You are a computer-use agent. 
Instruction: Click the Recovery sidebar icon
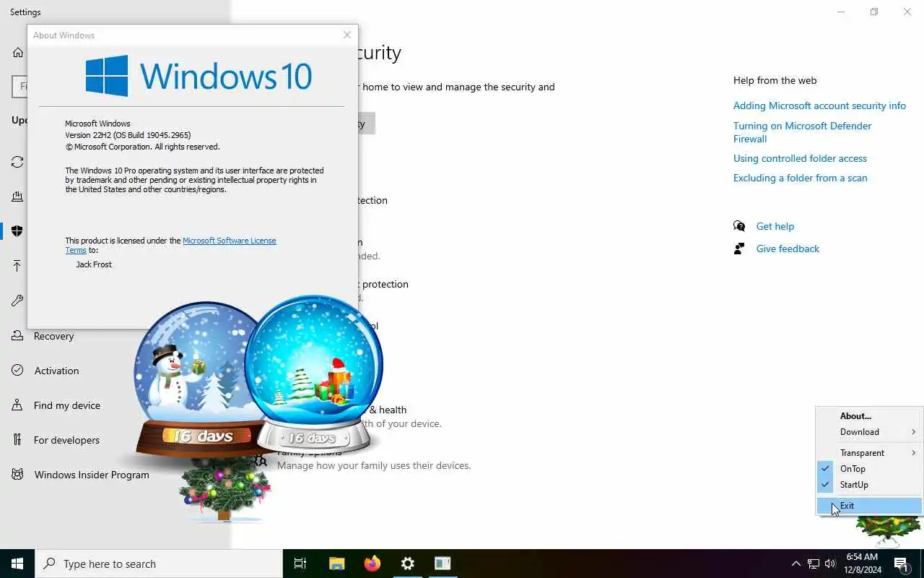click(x=17, y=336)
